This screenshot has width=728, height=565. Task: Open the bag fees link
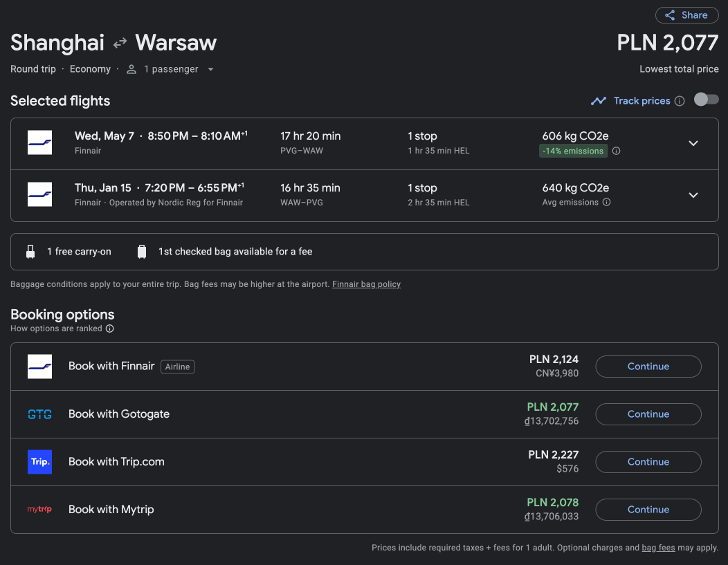(x=658, y=548)
